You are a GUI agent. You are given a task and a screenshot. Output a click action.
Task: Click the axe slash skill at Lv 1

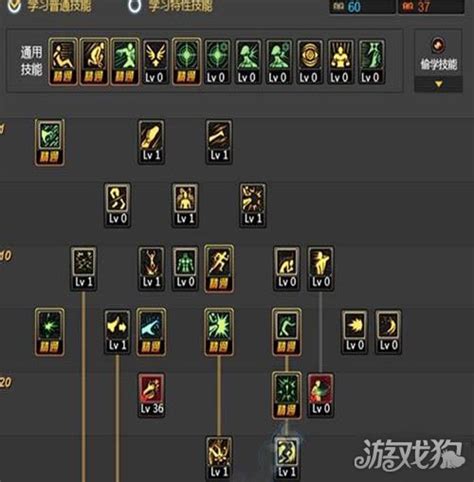(x=219, y=142)
